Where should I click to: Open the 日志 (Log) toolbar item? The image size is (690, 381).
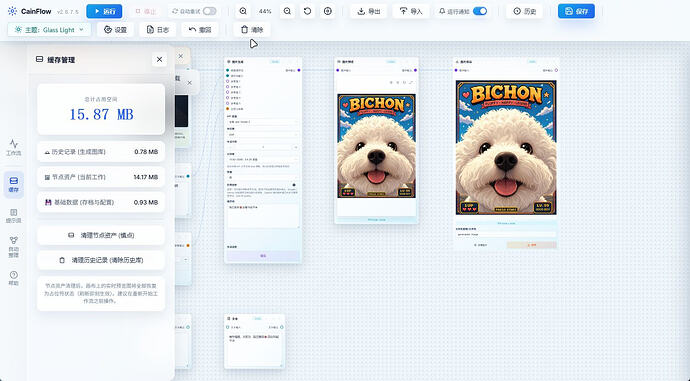[x=158, y=30]
